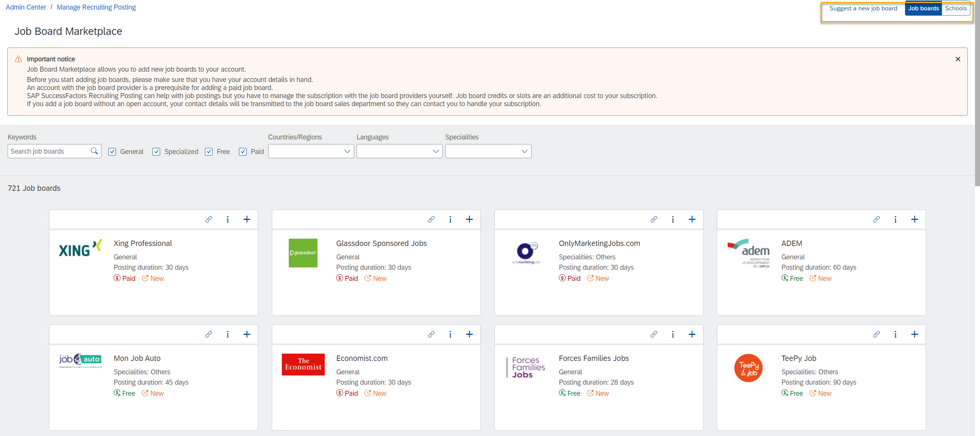
Task: Add Glassdoor Sponsored Jobs with plus icon
Action: tap(469, 220)
